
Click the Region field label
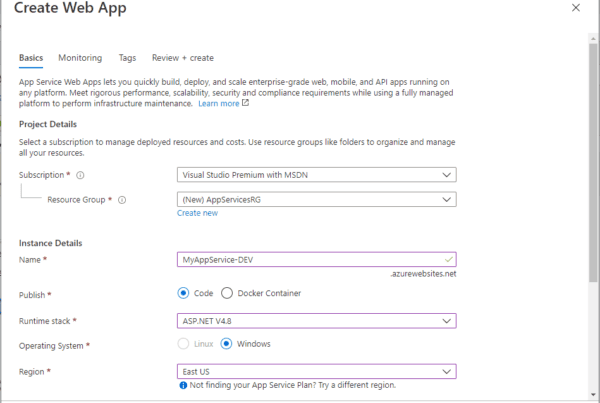(x=32, y=372)
